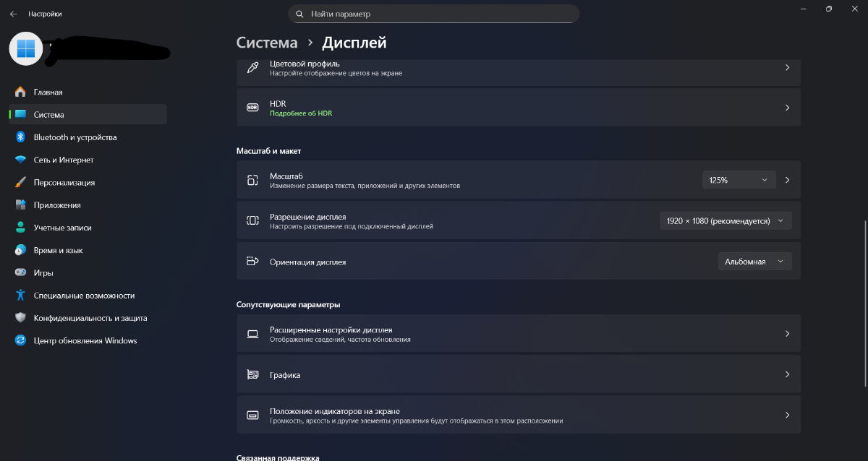Open Расширенные настройки дисплея

[x=518, y=334]
